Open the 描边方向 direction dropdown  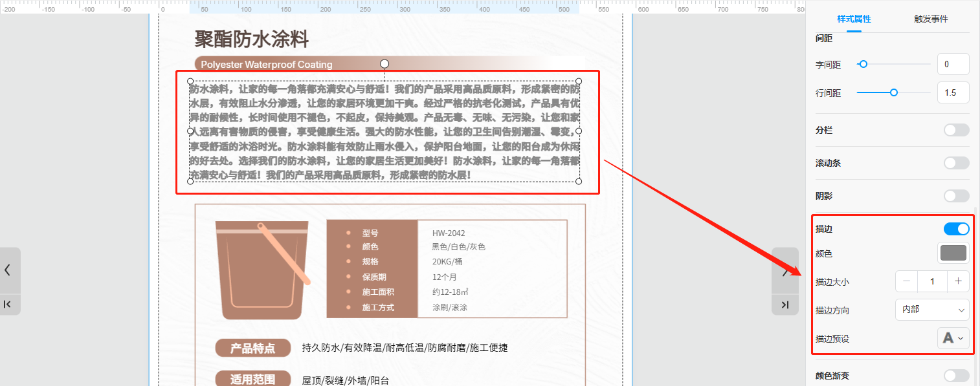coord(931,310)
